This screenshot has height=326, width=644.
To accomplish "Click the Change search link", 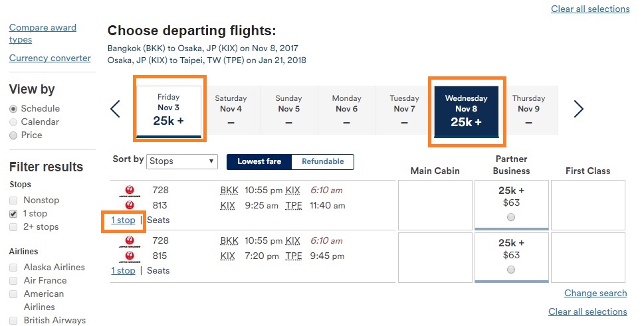I will [595, 293].
